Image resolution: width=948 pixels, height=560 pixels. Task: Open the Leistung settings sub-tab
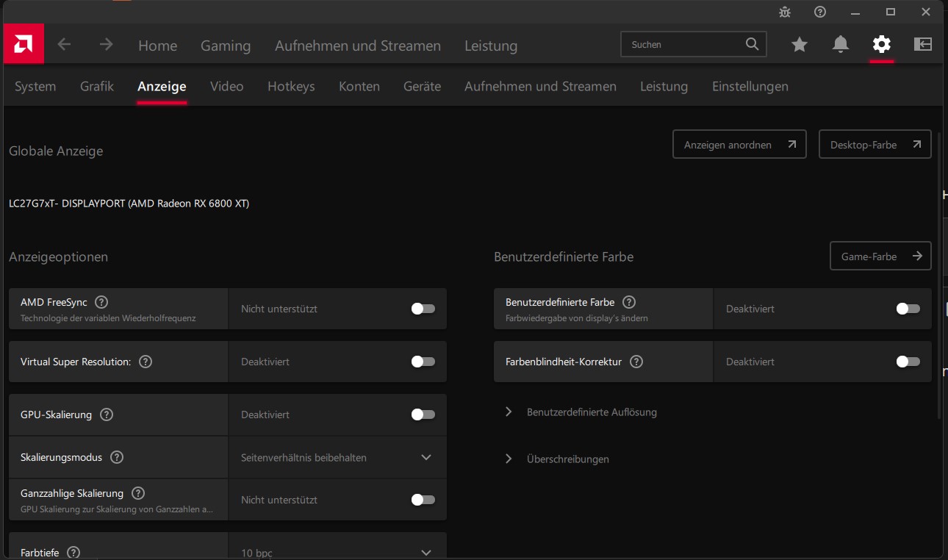point(664,86)
